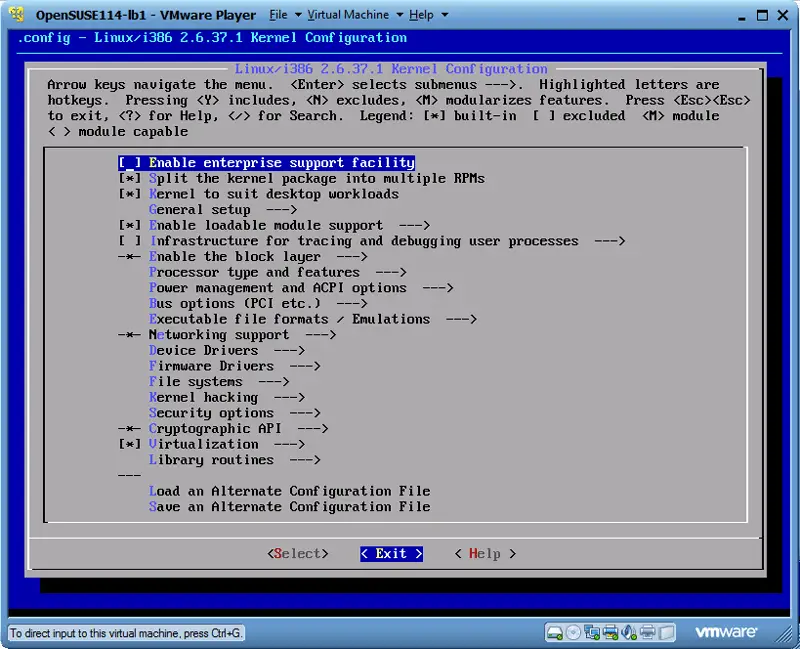This screenshot has width=800, height=649.
Task: Toggle Split the kernel package into multiple RPMs
Action: (x=302, y=179)
